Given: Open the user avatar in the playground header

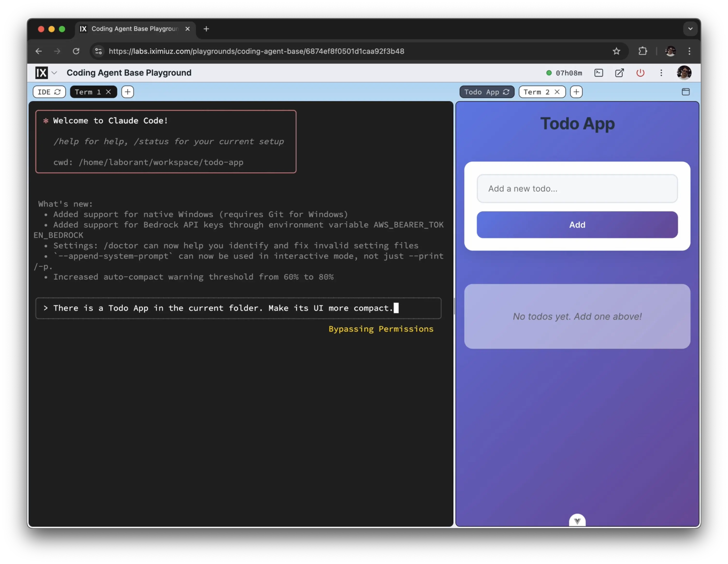Looking at the screenshot, I should click(684, 72).
